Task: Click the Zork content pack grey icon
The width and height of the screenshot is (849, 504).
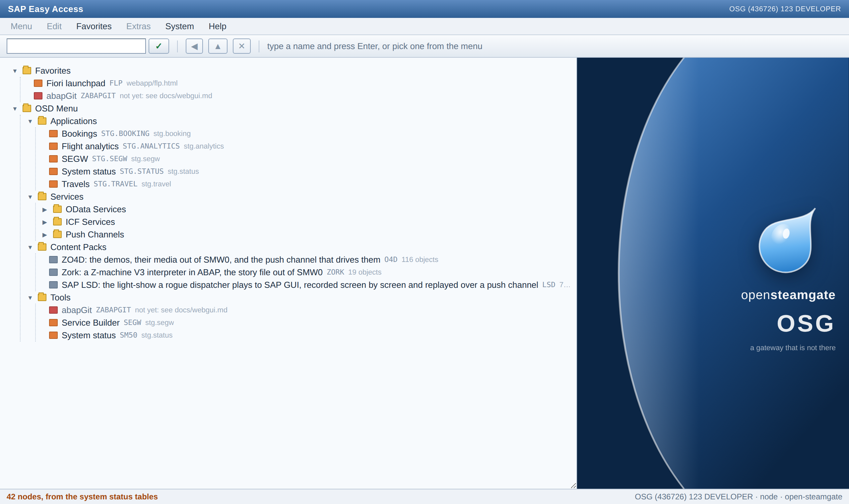Action: coord(53,272)
